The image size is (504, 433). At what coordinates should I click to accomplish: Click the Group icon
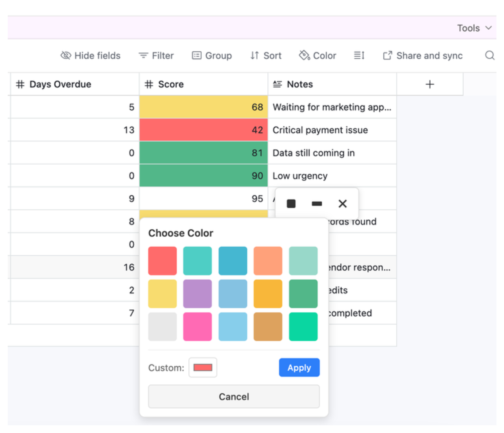(x=197, y=55)
